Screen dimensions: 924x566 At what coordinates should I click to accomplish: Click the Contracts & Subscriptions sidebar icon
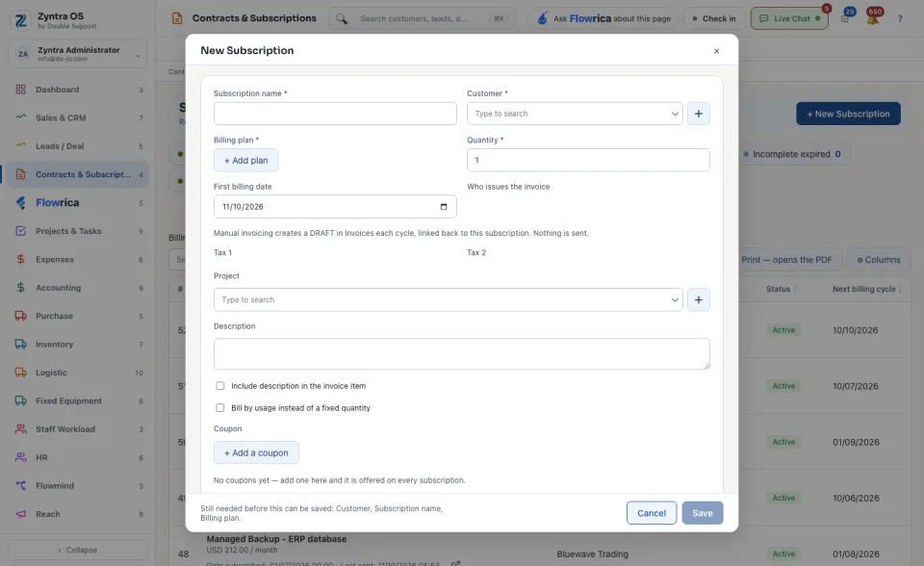20,174
